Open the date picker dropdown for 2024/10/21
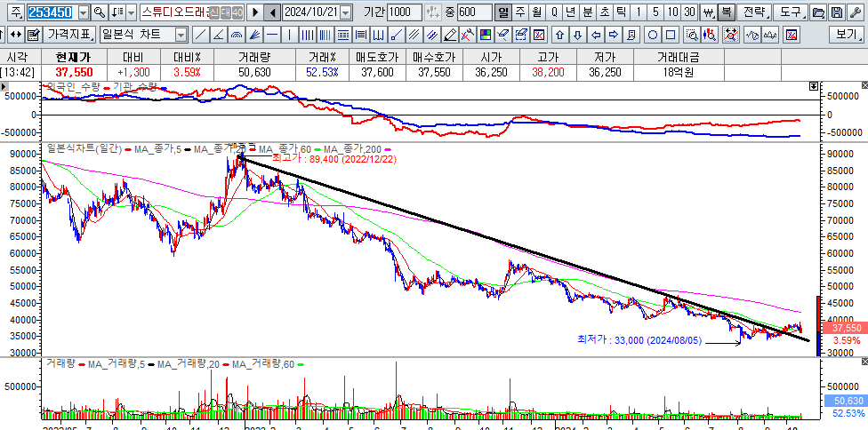 [x=345, y=12]
